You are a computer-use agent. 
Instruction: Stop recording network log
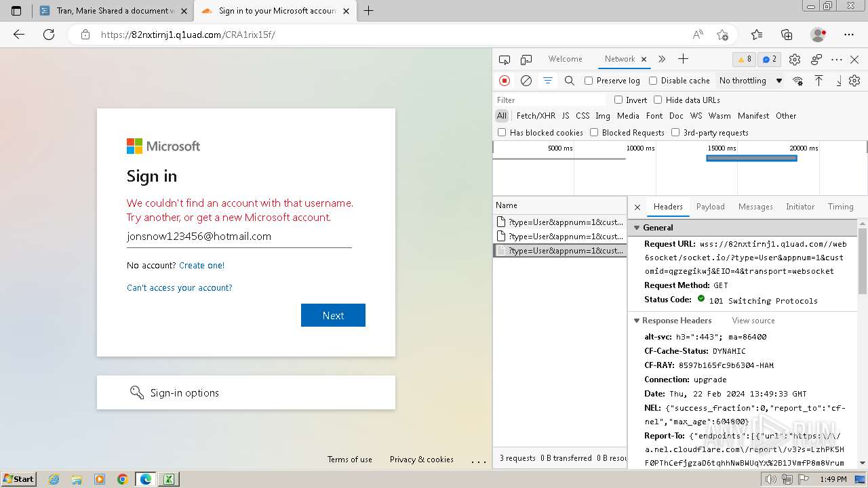tap(505, 81)
